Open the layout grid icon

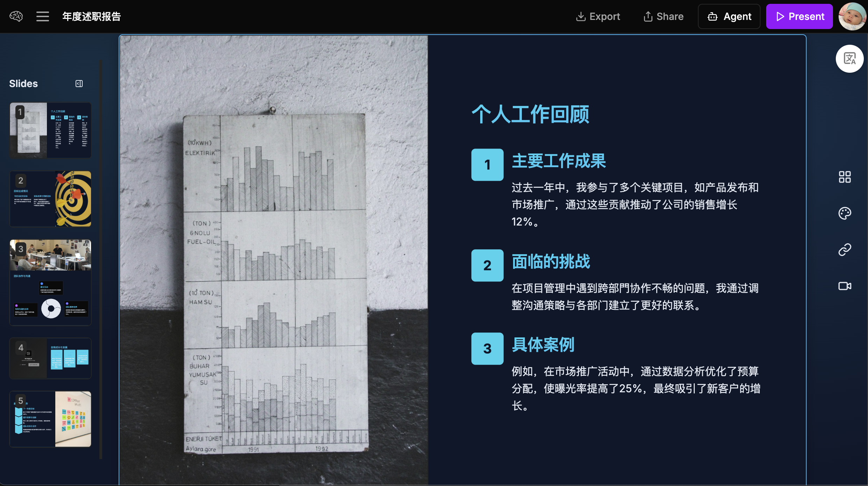click(x=845, y=177)
